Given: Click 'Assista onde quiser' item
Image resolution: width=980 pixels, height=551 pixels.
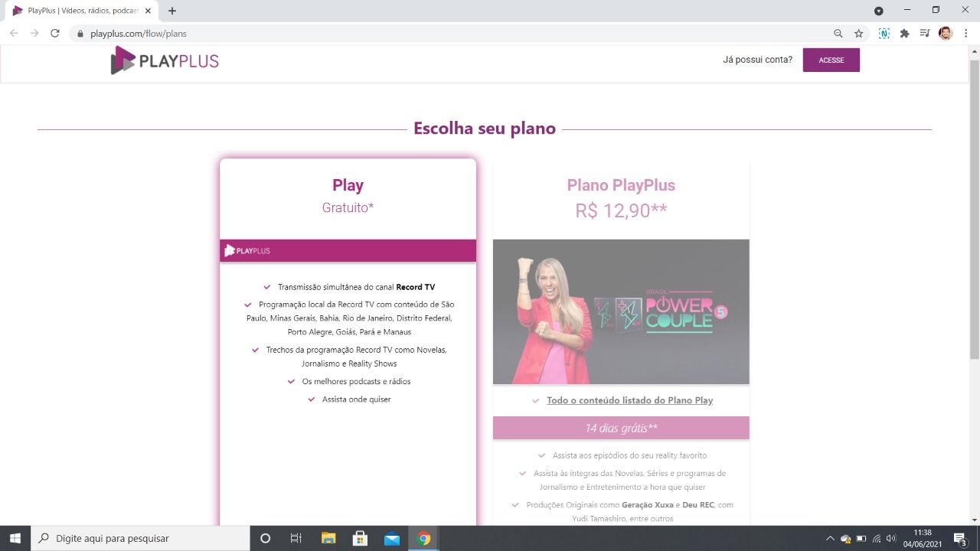Looking at the screenshot, I should coord(356,399).
